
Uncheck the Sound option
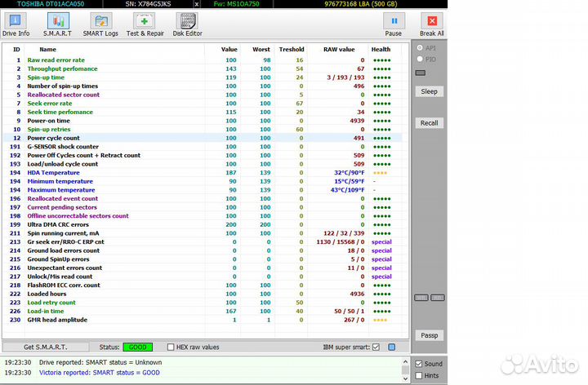(x=419, y=364)
